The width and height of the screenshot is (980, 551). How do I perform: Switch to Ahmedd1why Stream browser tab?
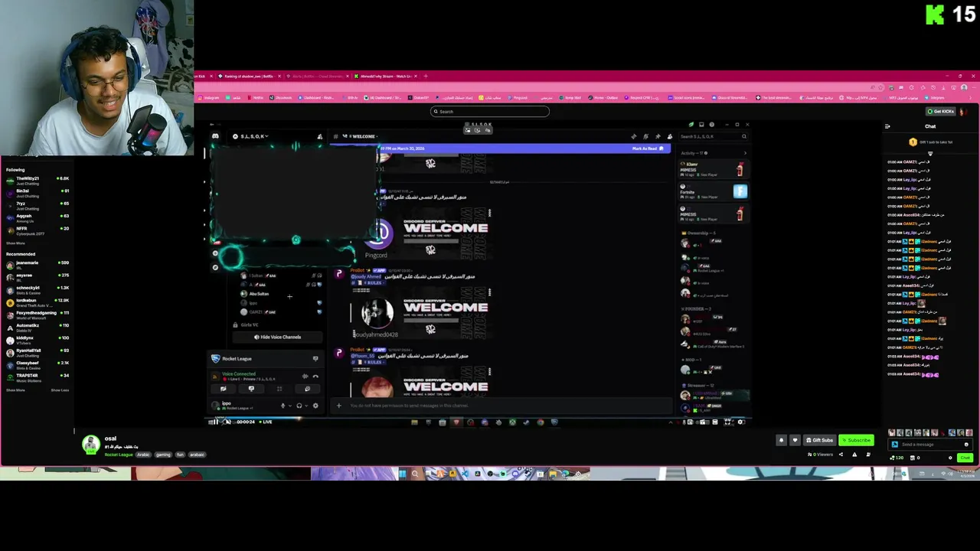coord(387,76)
